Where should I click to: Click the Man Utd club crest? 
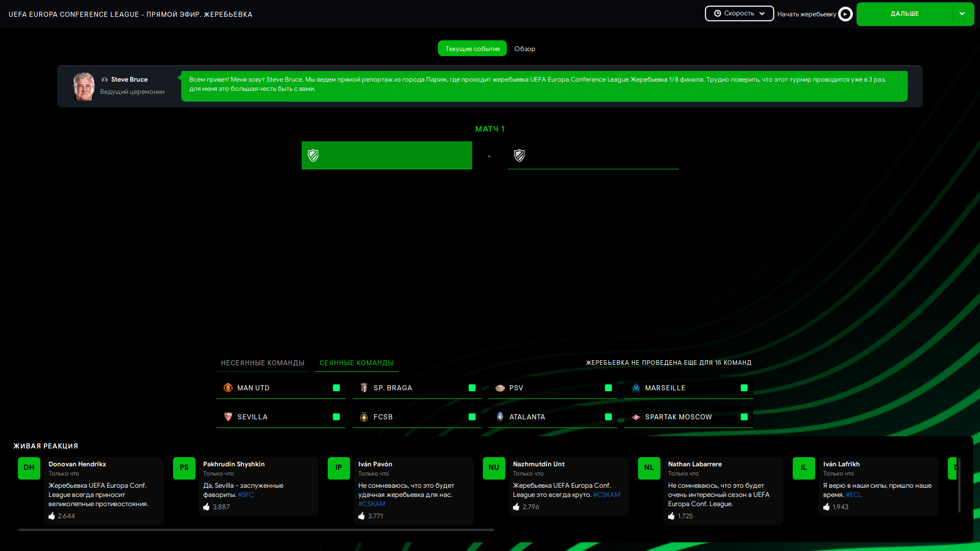tap(228, 388)
